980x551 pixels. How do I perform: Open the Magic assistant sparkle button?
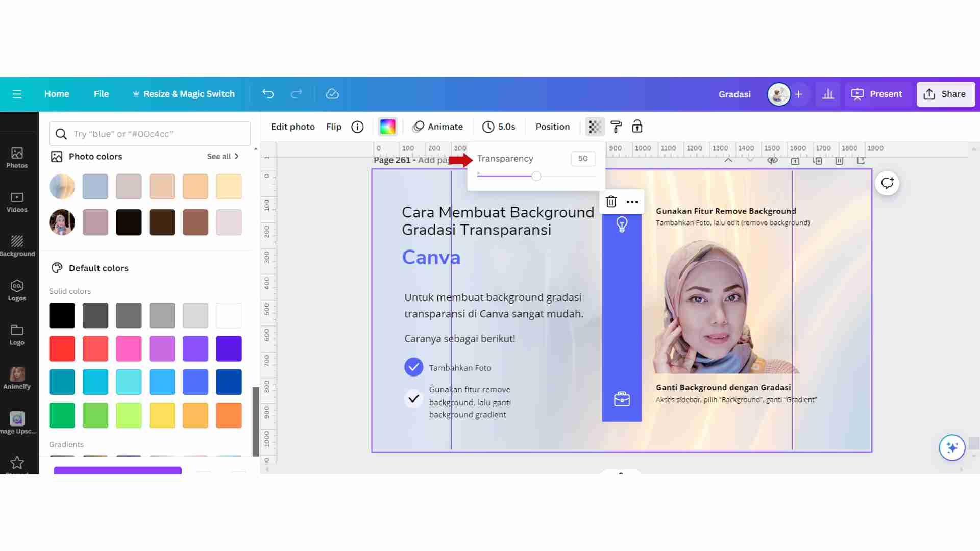click(952, 447)
